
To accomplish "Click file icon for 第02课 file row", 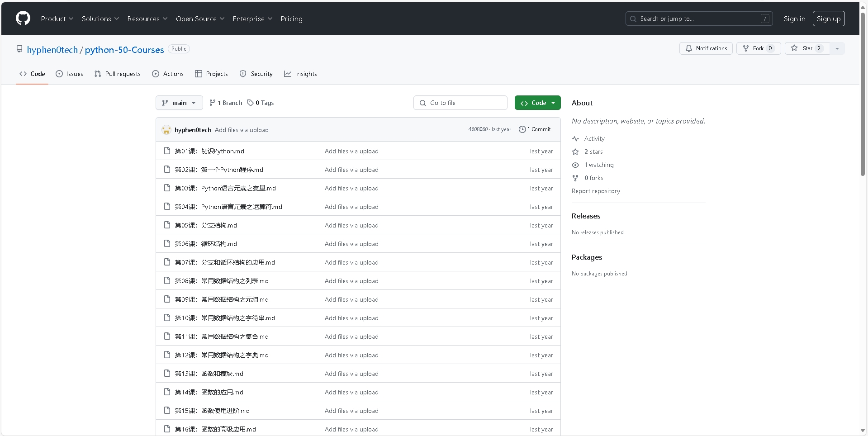I will (x=167, y=169).
